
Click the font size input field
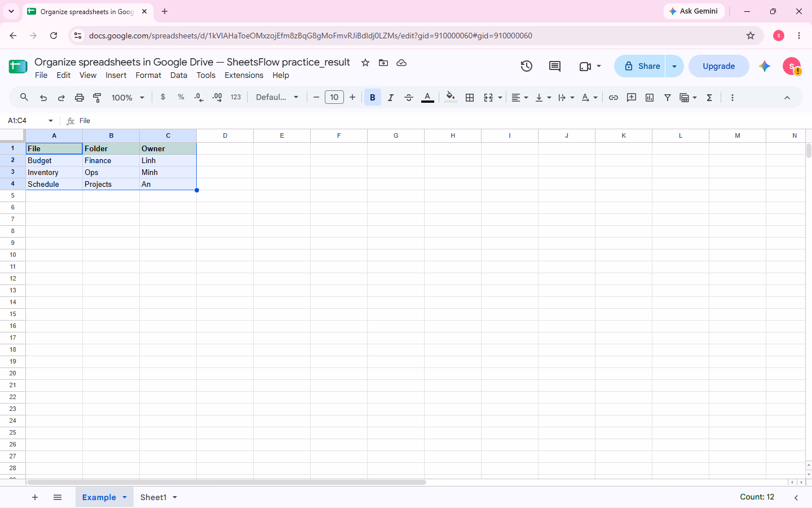(334, 97)
